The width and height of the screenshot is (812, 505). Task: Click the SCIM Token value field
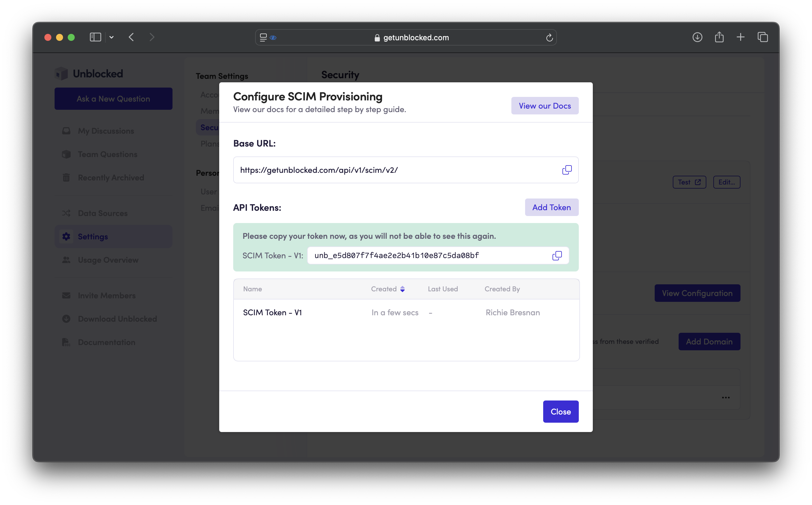[438, 255]
